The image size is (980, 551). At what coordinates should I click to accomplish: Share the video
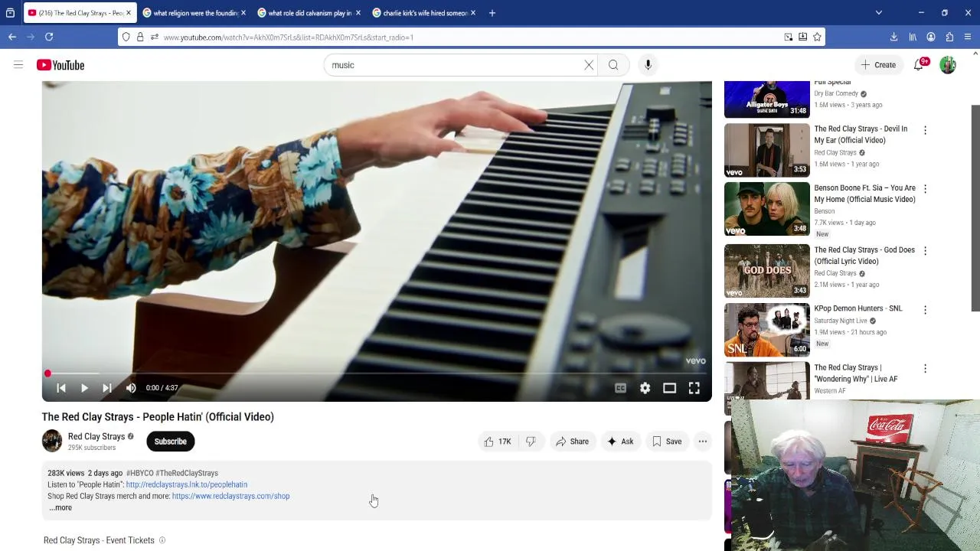click(572, 442)
